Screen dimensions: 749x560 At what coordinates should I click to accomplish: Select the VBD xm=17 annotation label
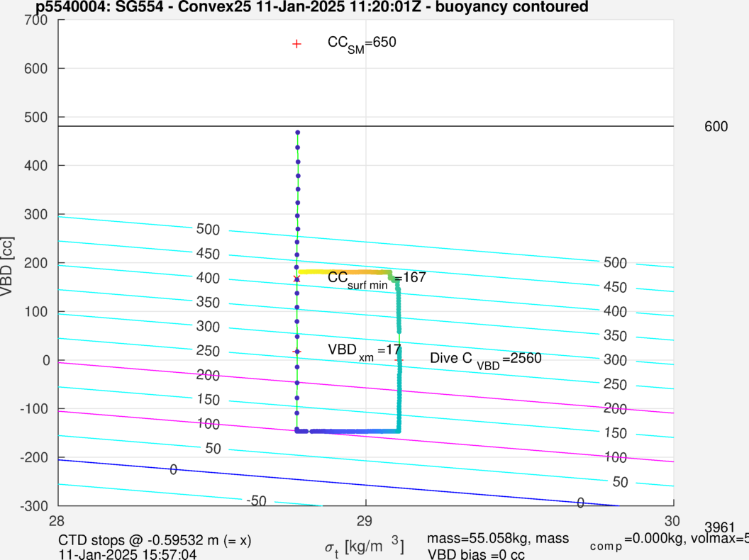(x=364, y=352)
